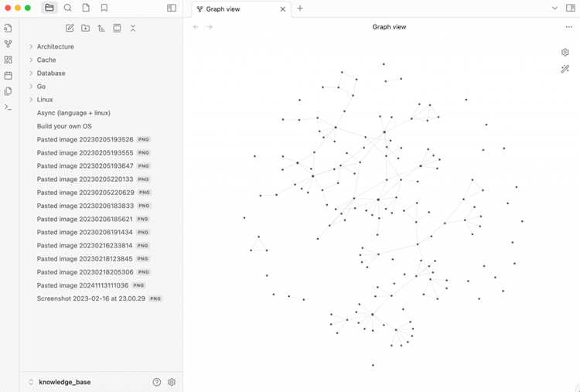The height and width of the screenshot is (392, 580).
Task: Open the knowledge_base vault switcher
Action: click(65, 382)
